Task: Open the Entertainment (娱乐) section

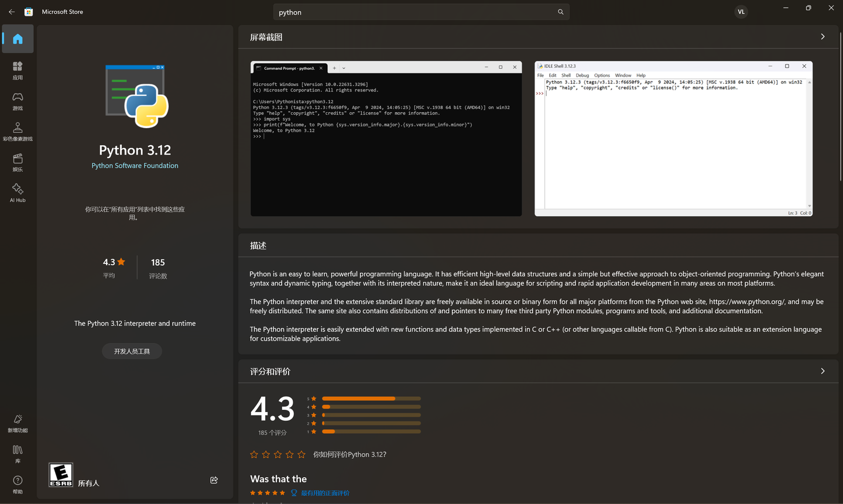Action: pyautogui.click(x=18, y=162)
